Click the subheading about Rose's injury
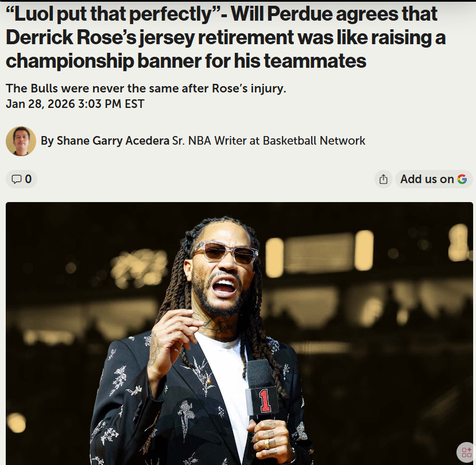Image resolution: width=476 pixels, height=465 pixels. [x=146, y=88]
